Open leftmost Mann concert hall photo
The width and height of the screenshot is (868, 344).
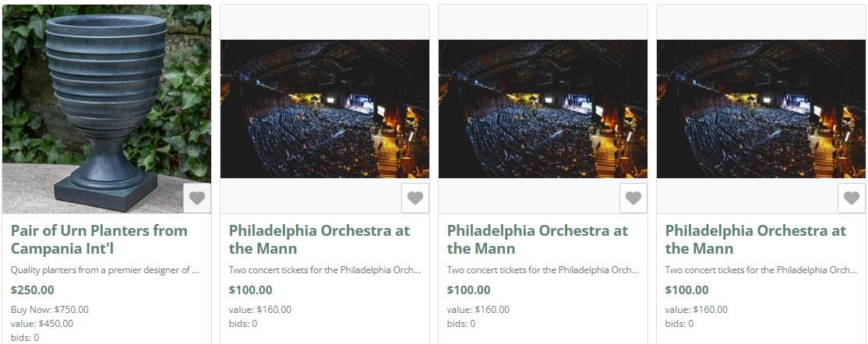pyautogui.click(x=325, y=109)
